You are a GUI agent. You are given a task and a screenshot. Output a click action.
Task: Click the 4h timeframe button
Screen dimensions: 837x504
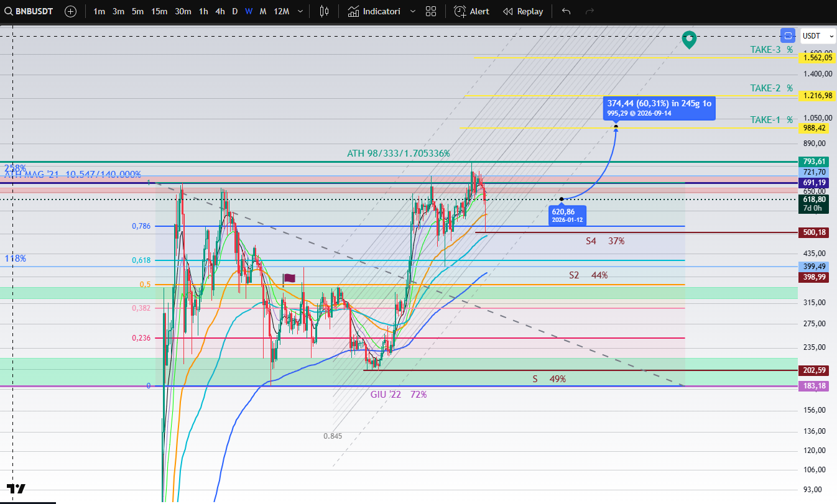(220, 11)
